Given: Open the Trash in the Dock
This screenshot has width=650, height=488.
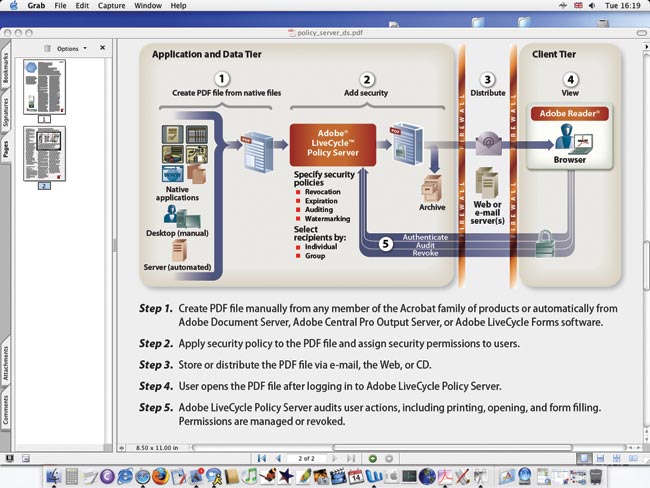Looking at the screenshot, I should 596,476.
